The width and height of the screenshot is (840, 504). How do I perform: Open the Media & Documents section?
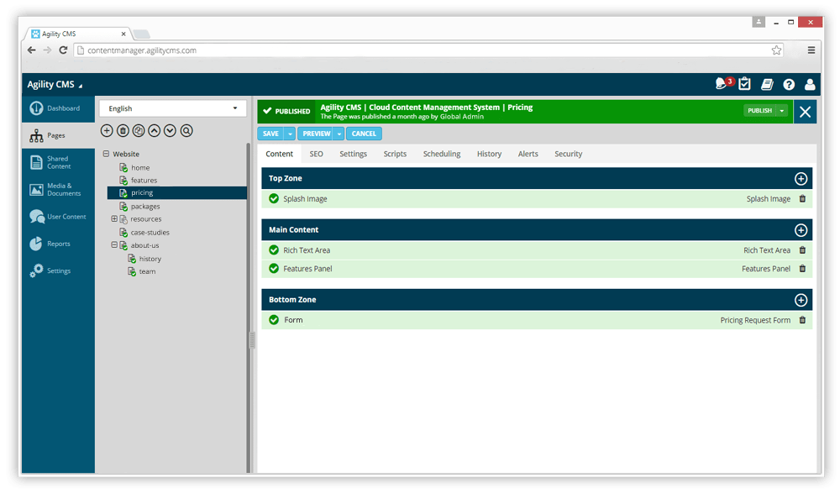(57, 189)
